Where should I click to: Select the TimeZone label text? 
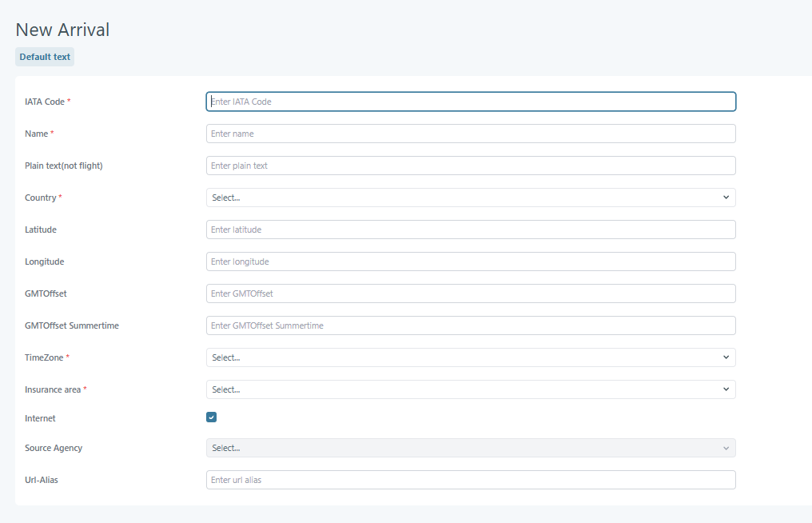click(x=44, y=357)
